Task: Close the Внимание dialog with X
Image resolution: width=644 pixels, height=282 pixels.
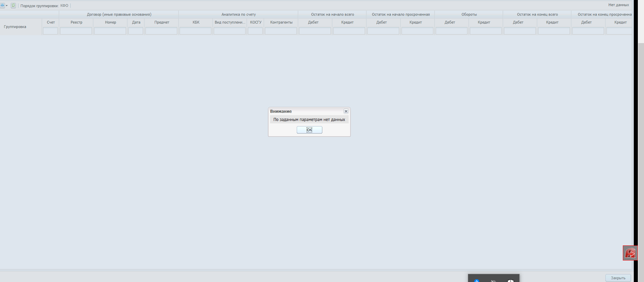Action: click(x=346, y=111)
